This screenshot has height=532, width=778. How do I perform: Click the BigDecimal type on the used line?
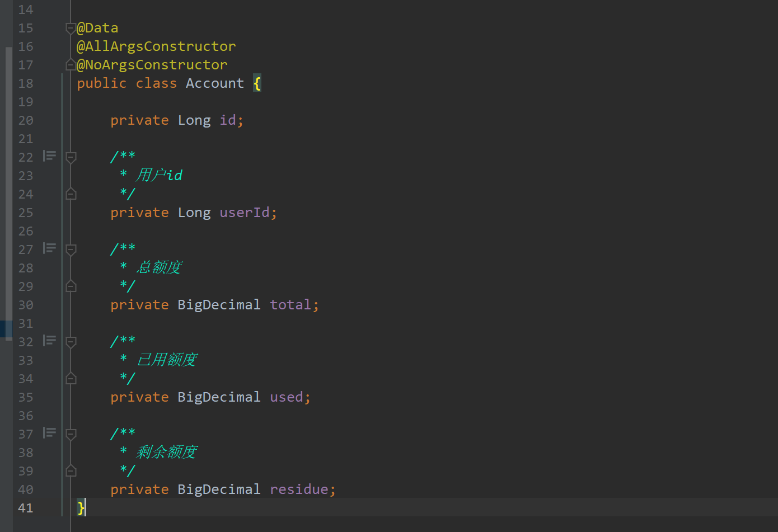pos(219,397)
